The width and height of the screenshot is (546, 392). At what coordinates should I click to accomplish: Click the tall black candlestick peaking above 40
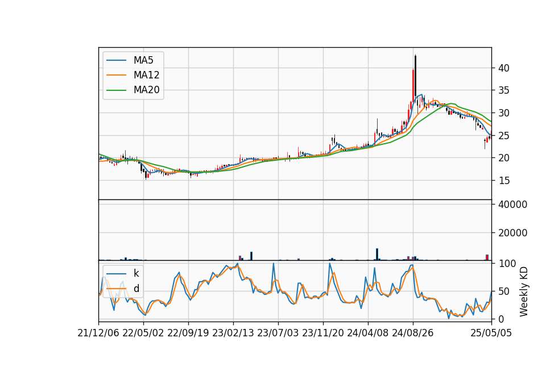tap(415, 77)
